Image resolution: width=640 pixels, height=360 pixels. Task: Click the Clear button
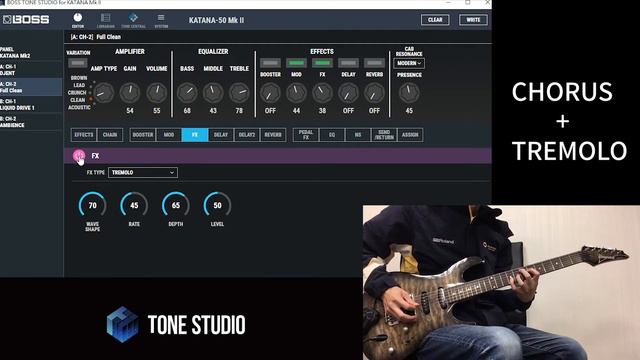coord(435,20)
